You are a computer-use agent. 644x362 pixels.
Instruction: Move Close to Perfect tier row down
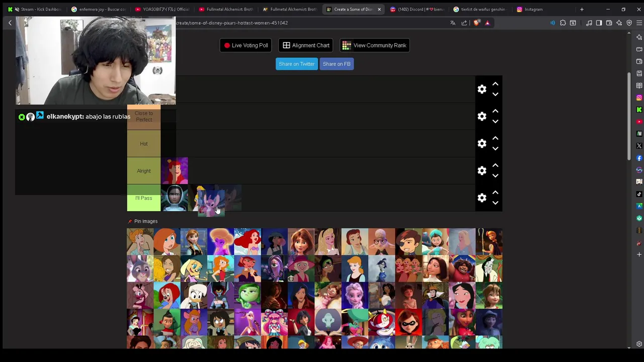tap(495, 122)
